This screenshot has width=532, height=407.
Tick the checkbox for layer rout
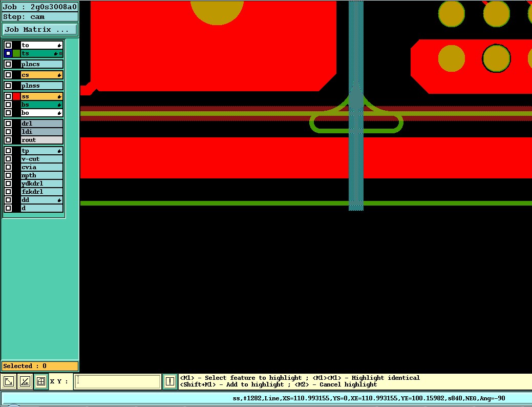(8, 140)
